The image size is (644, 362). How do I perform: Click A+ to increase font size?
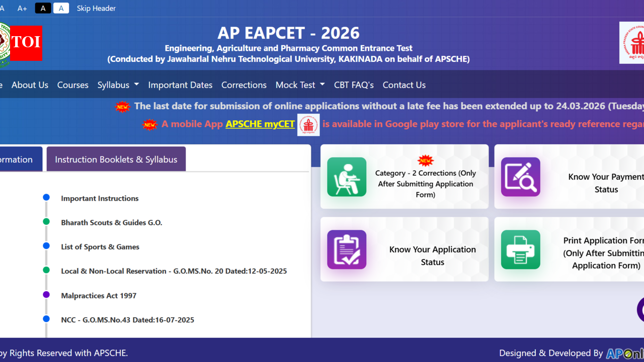click(22, 8)
